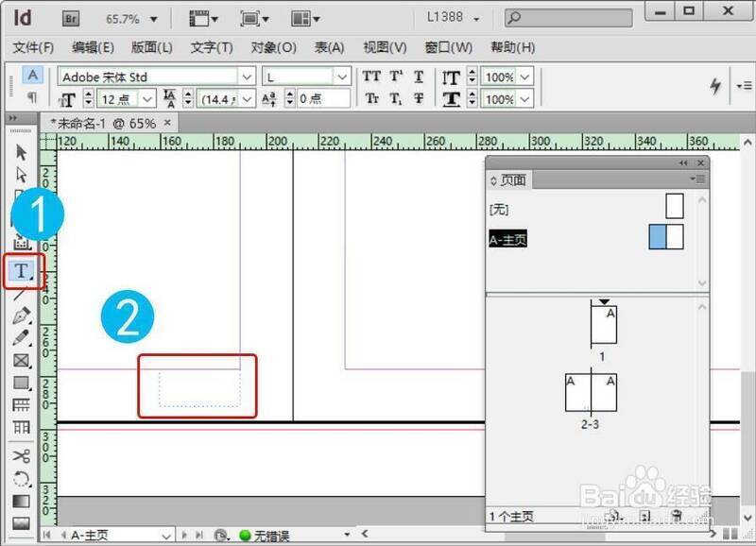
Task: Switch to paragraph formatting controls
Action: [x=32, y=97]
